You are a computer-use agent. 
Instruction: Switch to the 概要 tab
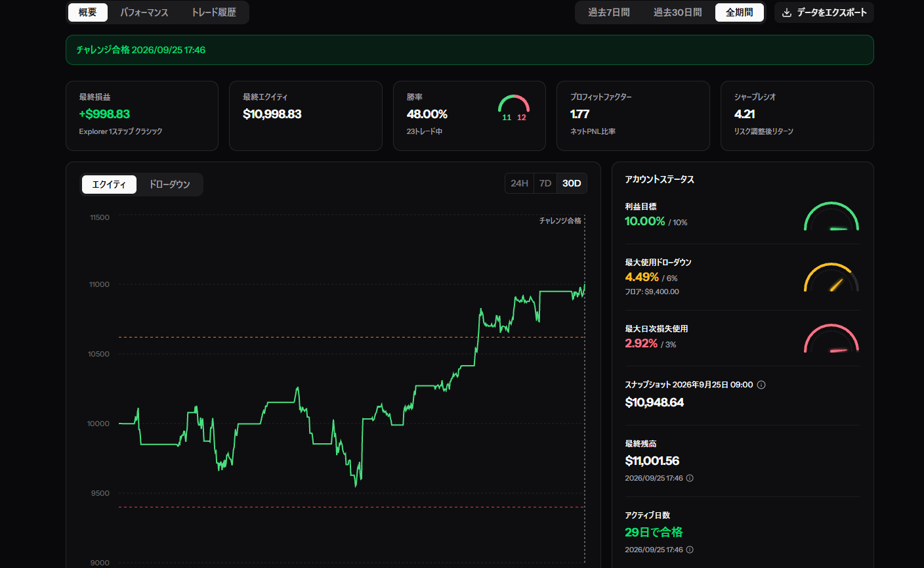(88, 12)
